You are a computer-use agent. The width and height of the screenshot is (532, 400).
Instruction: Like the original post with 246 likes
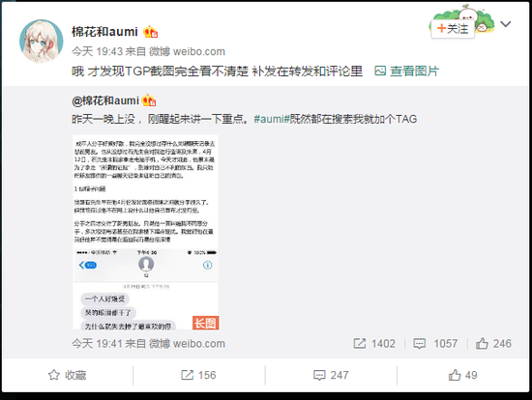493,344
